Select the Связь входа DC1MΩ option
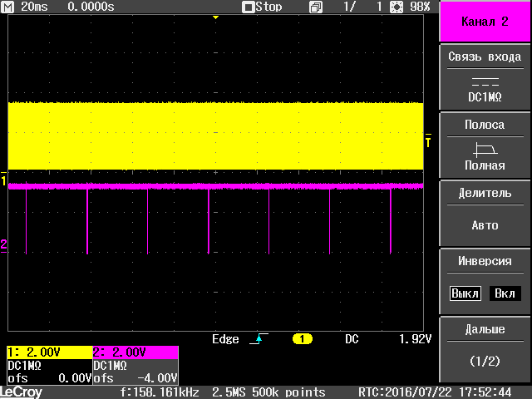Viewport: 532px width, 399px height. [x=485, y=77]
